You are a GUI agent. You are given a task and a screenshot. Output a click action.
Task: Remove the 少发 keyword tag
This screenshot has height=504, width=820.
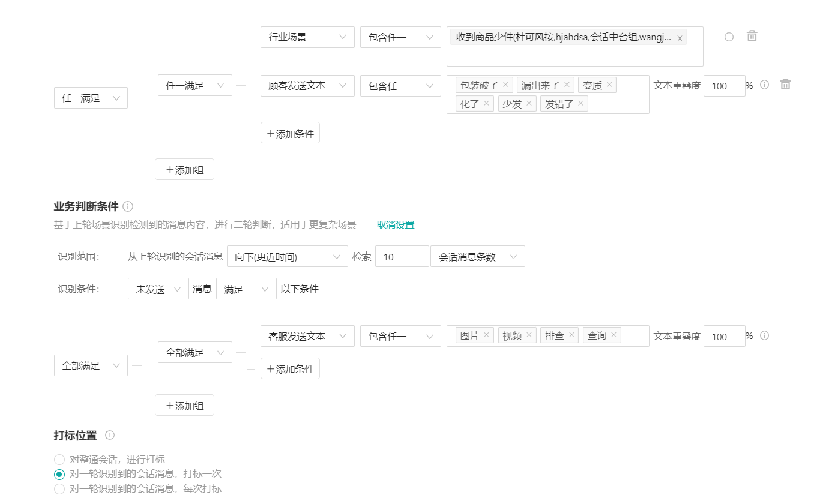pyautogui.click(x=529, y=103)
